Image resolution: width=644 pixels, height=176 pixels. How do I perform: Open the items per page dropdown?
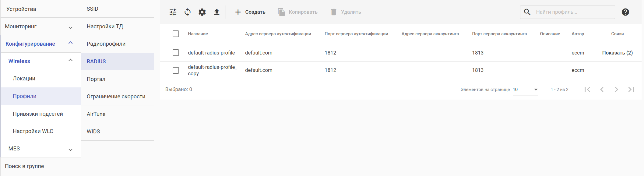coord(525,90)
